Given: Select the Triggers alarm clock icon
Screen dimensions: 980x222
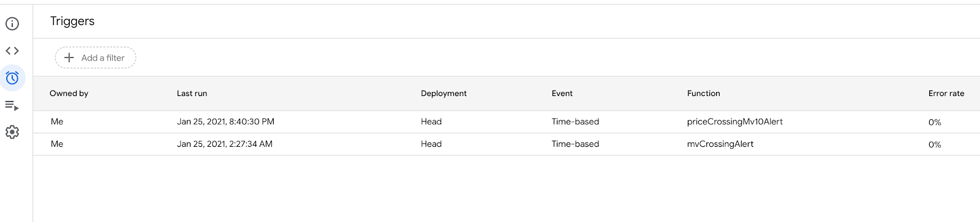Looking at the screenshot, I should (12, 78).
